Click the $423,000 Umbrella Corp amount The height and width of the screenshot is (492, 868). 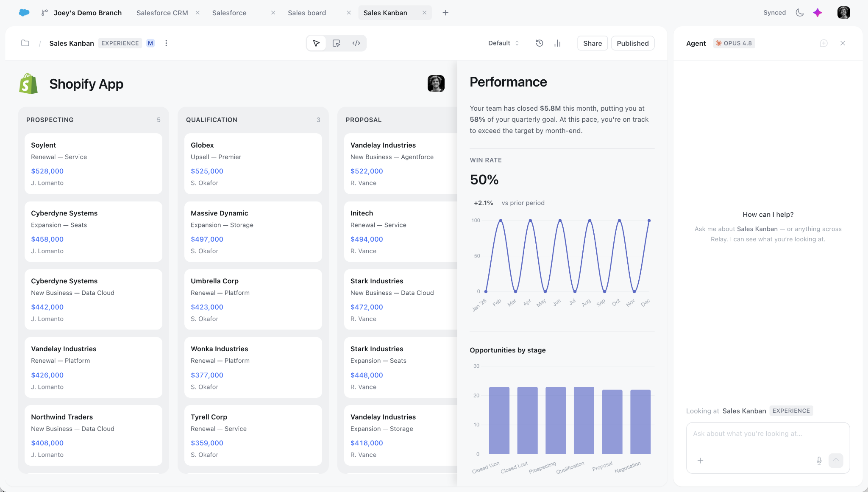click(207, 307)
